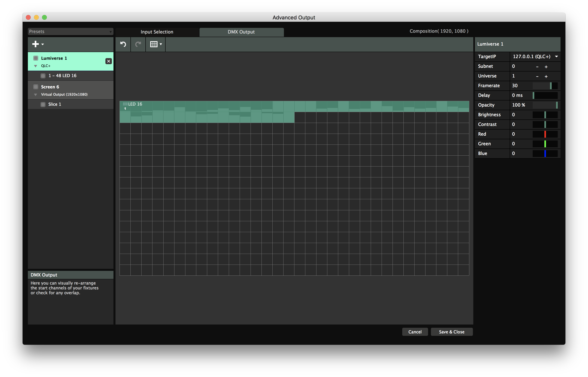Click the LED 16 fixture grip icon
This screenshot has width=588, height=377.
[x=125, y=104]
